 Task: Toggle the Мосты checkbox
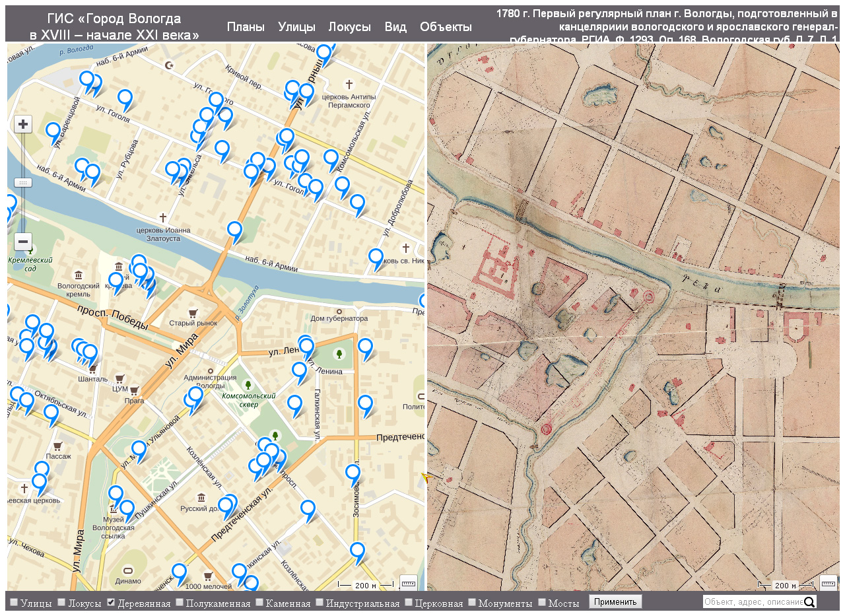pos(542,602)
